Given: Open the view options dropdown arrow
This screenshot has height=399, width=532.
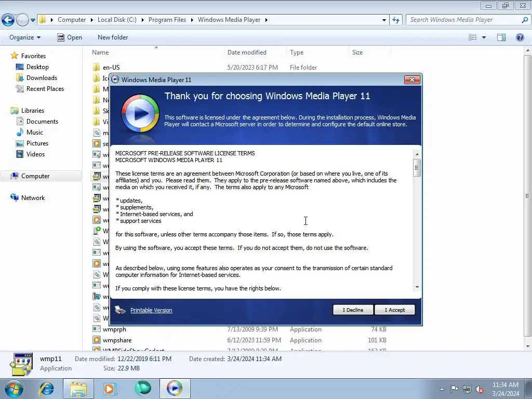Looking at the screenshot, I should (x=484, y=37).
